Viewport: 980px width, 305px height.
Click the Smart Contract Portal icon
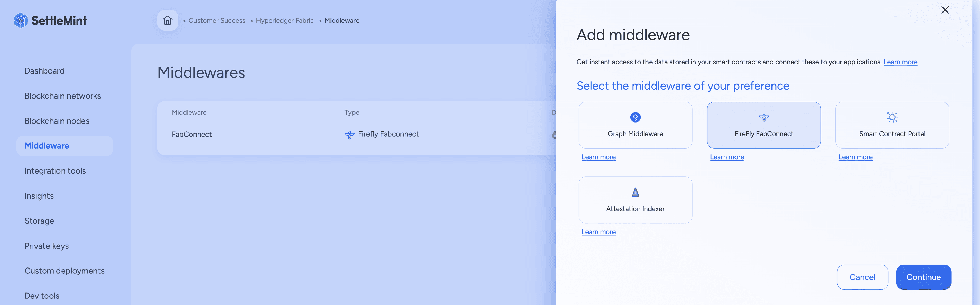pos(892,117)
